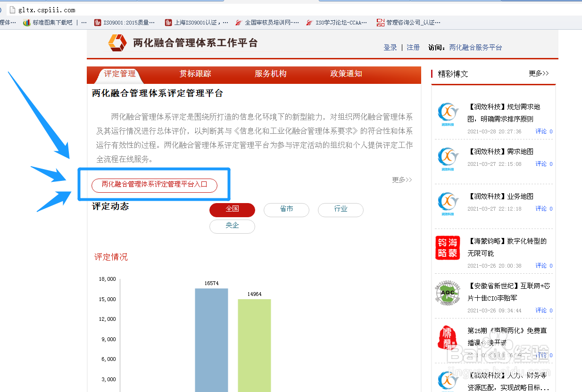The image size is (582, 392).
Task: Select the 全国 filter button
Action: [x=232, y=210]
